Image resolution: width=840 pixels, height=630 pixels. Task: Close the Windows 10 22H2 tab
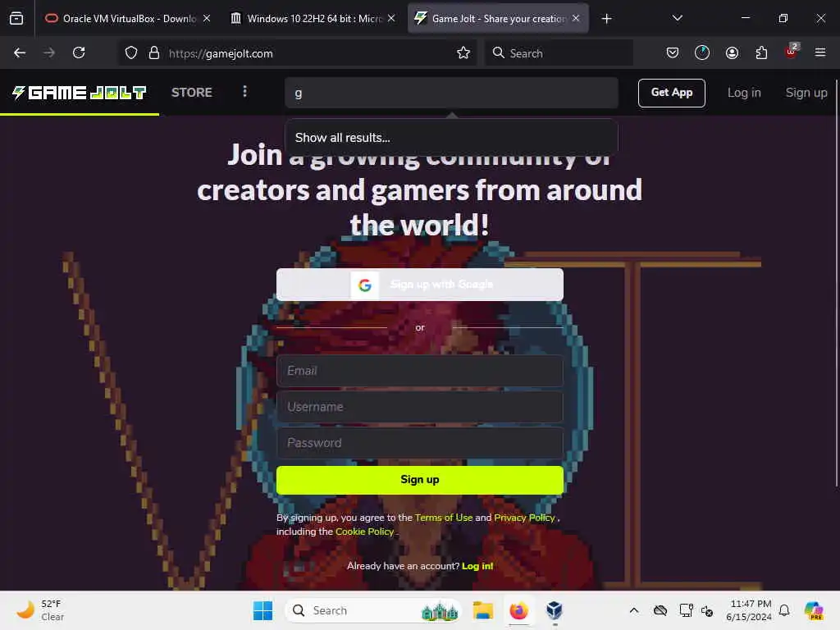pos(391,18)
